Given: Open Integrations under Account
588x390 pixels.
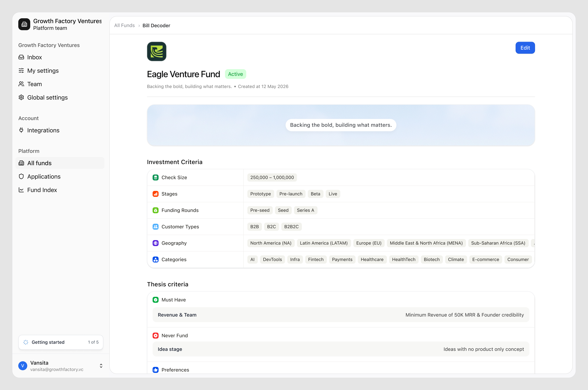Looking at the screenshot, I should pos(60,130).
